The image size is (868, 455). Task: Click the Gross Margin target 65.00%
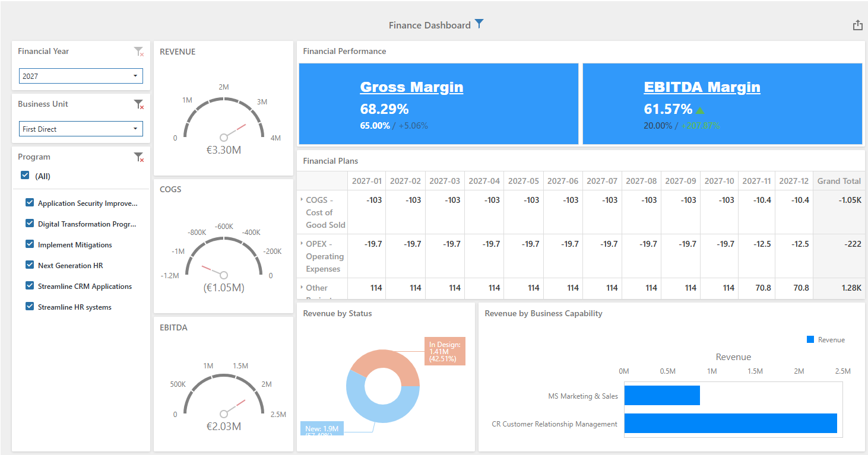coord(375,126)
